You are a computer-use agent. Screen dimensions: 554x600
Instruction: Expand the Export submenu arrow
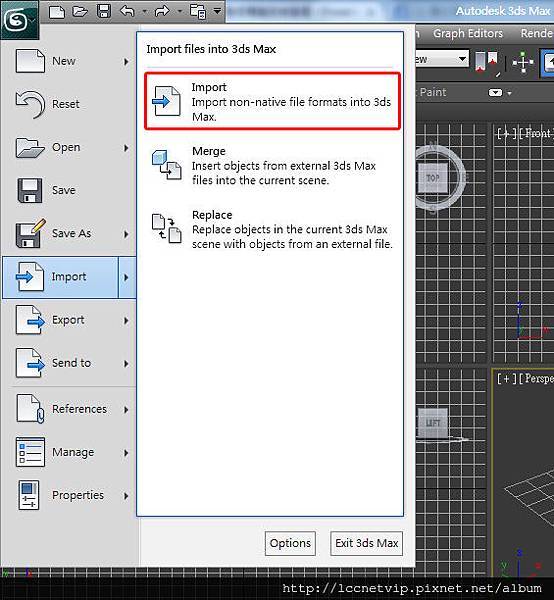point(126,321)
